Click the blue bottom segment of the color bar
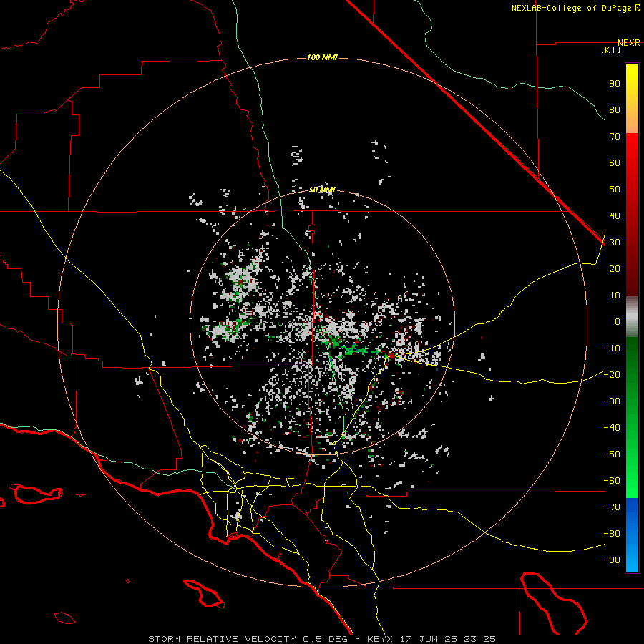This screenshot has height=644, width=644. [x=632, y=535]
